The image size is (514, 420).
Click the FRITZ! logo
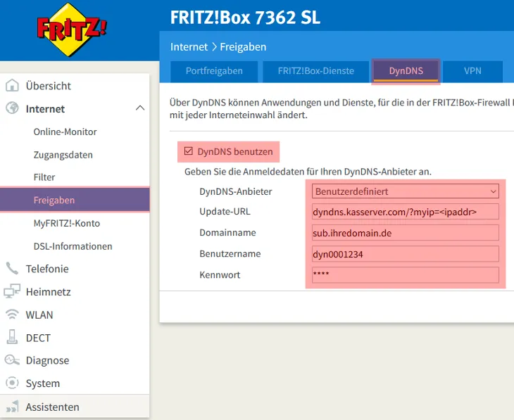point(71,30)
